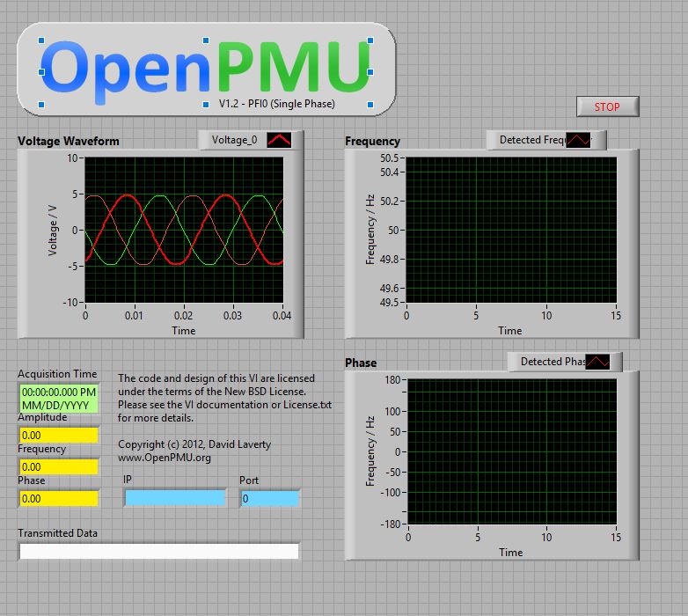This screenshot has width=688, height=616.
Task: Click the Time label under Voltage graph
Action: click(x=183, y=331)
